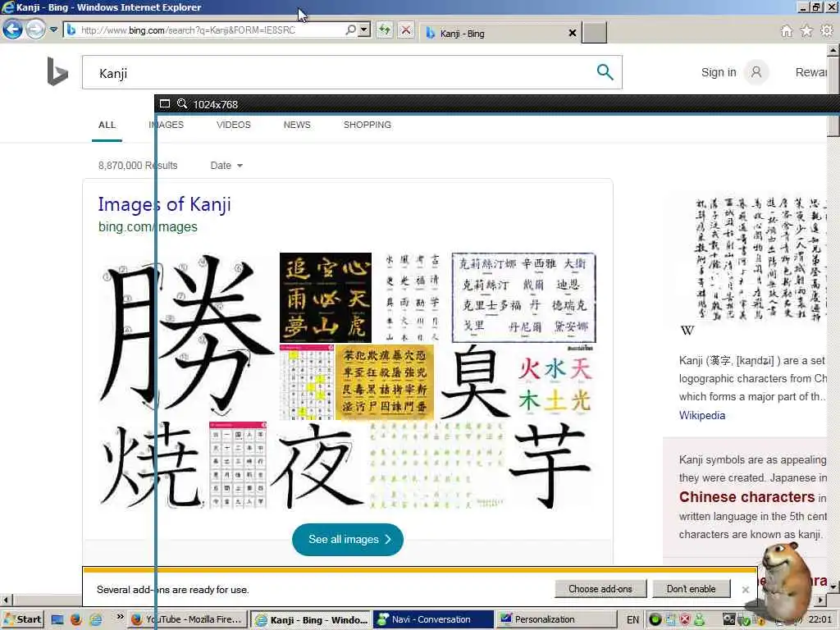Switch to the VIDEOS tab
This screenshot has height=630, width=840.
234,125
